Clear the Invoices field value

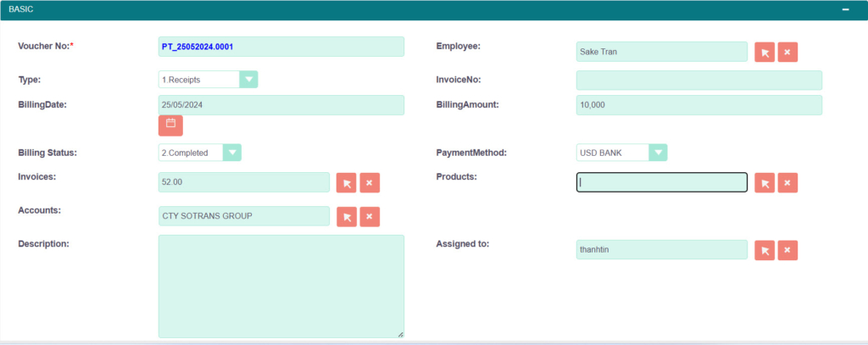[369, 182]
